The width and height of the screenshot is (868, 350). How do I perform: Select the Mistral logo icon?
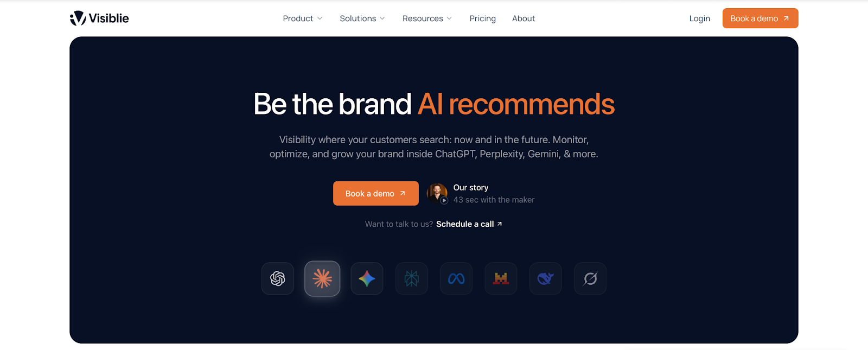(x=501, y=278)
